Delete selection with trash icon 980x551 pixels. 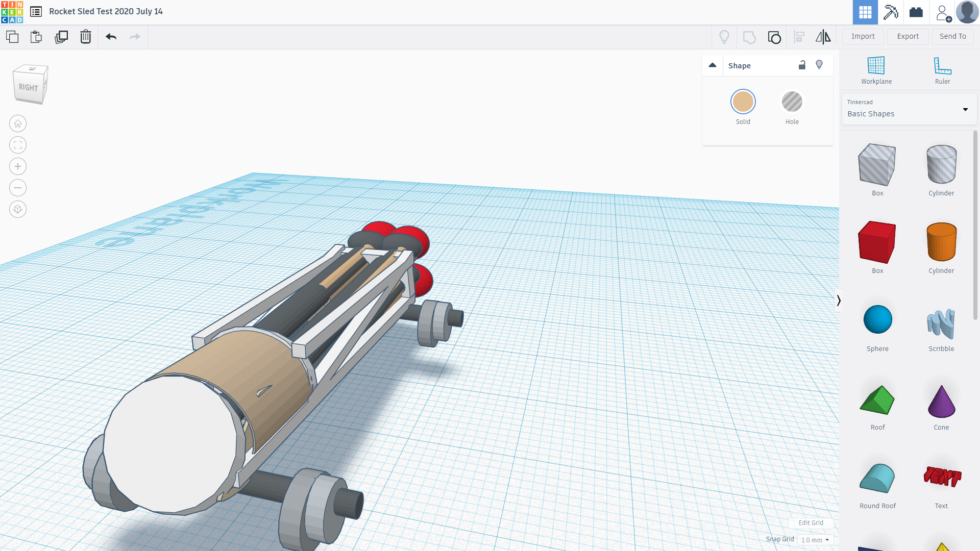pos(86,37)
